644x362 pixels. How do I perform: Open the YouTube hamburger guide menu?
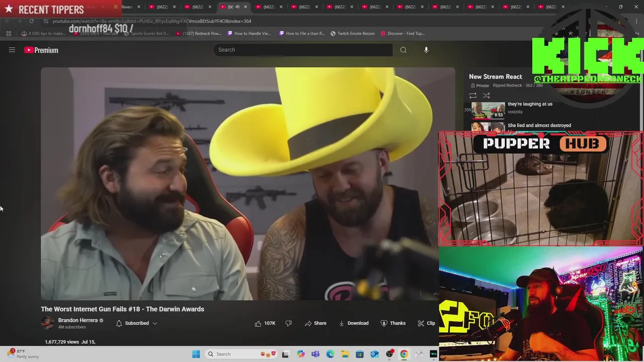click(12, 50)
